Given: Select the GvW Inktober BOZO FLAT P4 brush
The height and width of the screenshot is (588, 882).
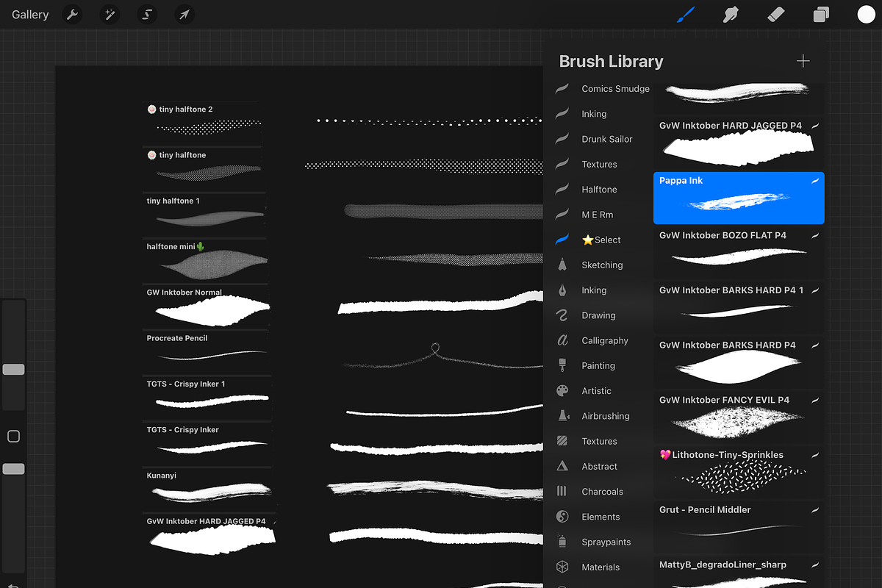Looking at the screenshot, I should (739, 253).
